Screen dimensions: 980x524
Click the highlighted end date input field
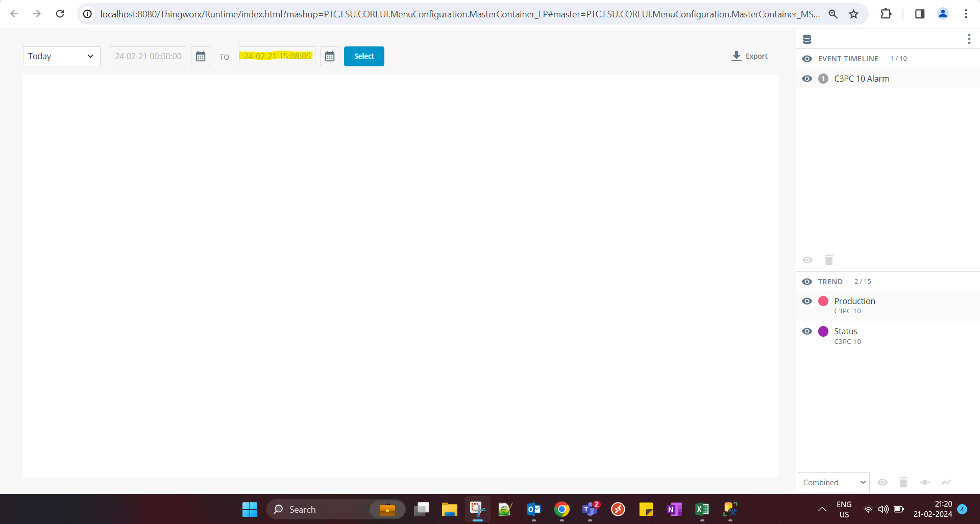277,56
